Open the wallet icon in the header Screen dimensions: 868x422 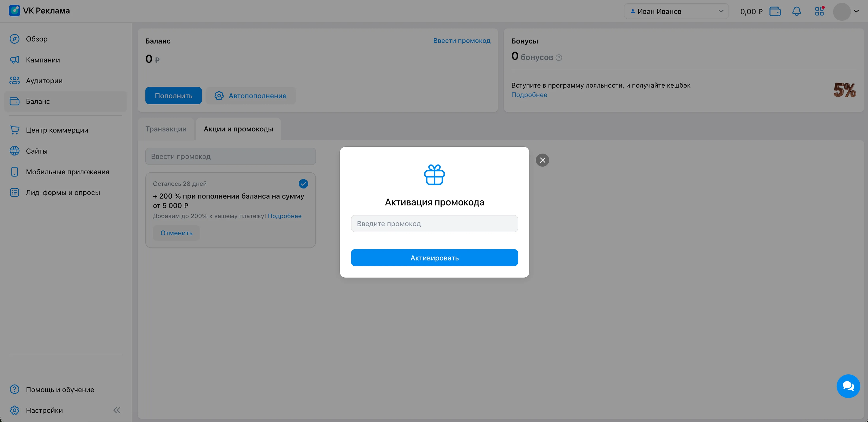[775, 11]
